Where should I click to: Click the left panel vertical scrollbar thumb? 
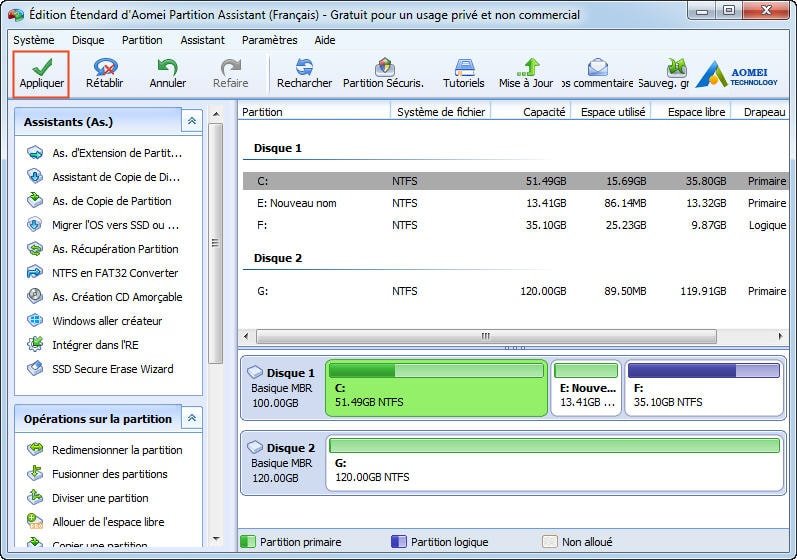pyautogui.click(x=216, y=243)
